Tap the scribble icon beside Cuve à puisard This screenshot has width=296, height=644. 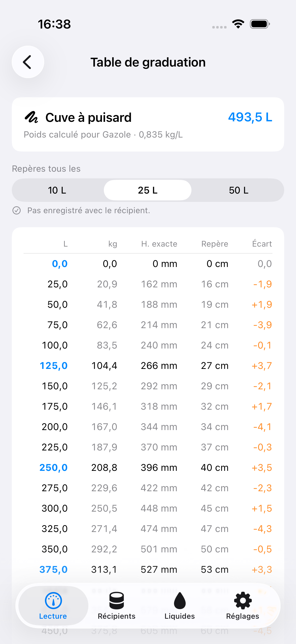pos(31,117)
